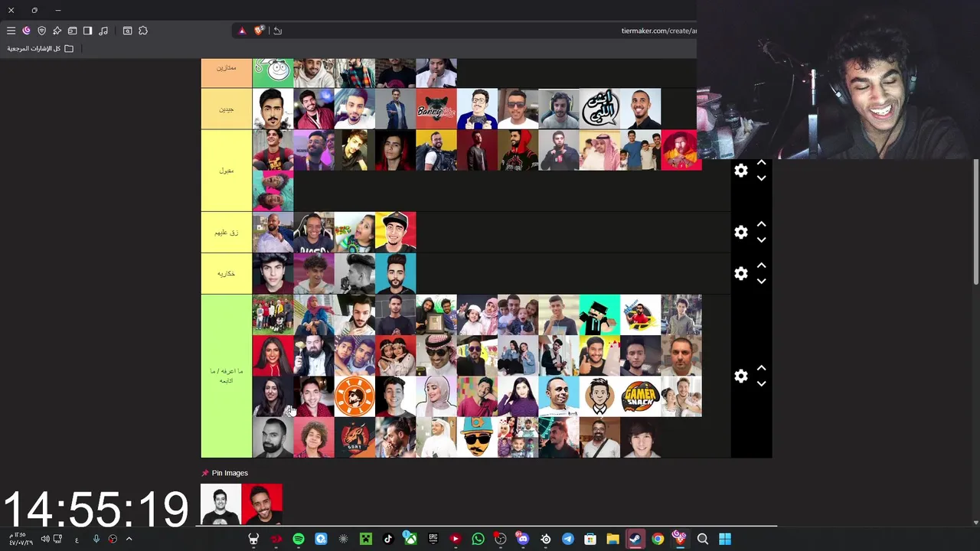Open volume control in system tray
The width and height of the screenshot is (980, 551).
[x=45, y=539]
